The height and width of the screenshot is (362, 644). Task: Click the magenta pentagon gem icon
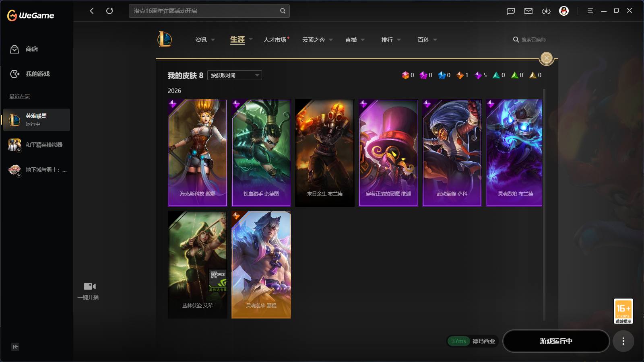tap(423, 75)
